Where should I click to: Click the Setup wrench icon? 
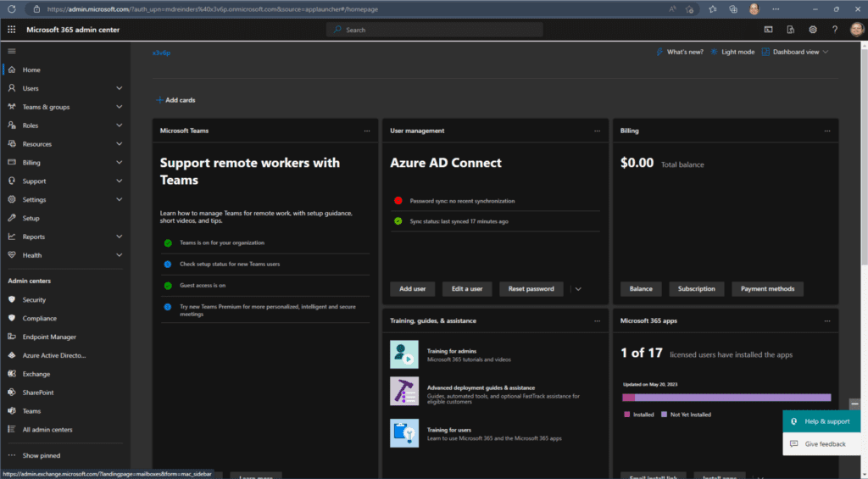tap(12, 218)
